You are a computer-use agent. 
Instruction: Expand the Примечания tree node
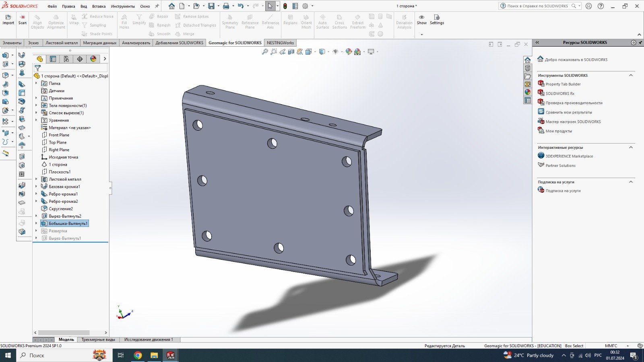(x=36, y=98)
